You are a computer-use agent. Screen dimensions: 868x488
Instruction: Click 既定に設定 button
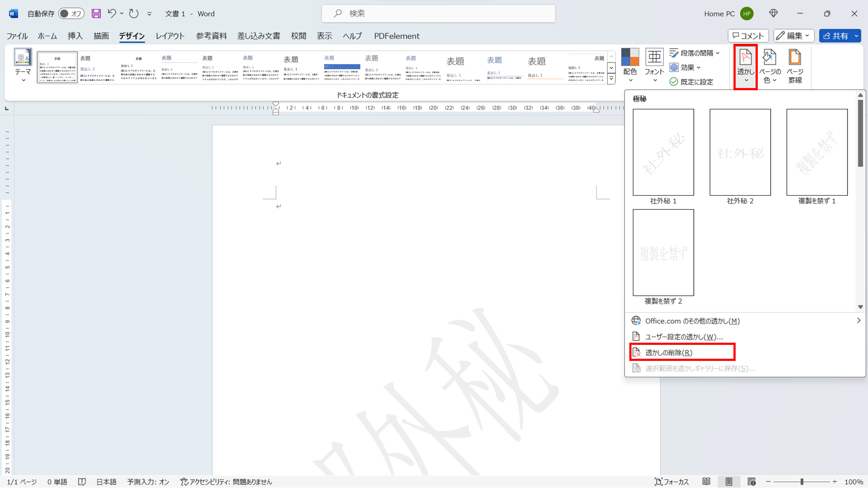tap(692, 82)
